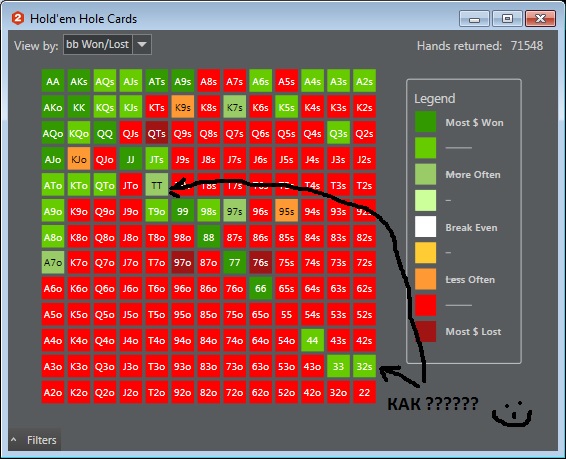Select the 98s hand cell
Screen dimensions: 566x459
tap(209, 211)
